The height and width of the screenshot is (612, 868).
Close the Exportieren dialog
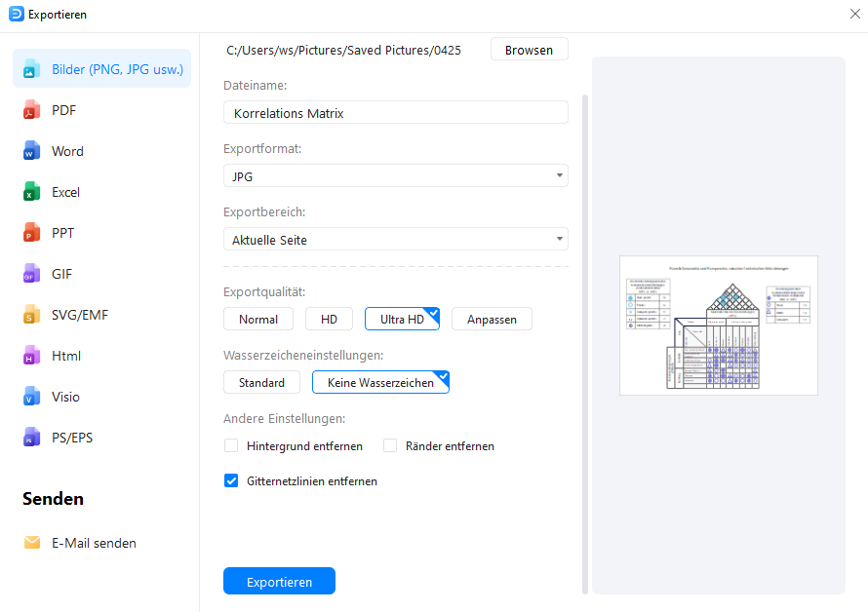[x=855, y=14]
